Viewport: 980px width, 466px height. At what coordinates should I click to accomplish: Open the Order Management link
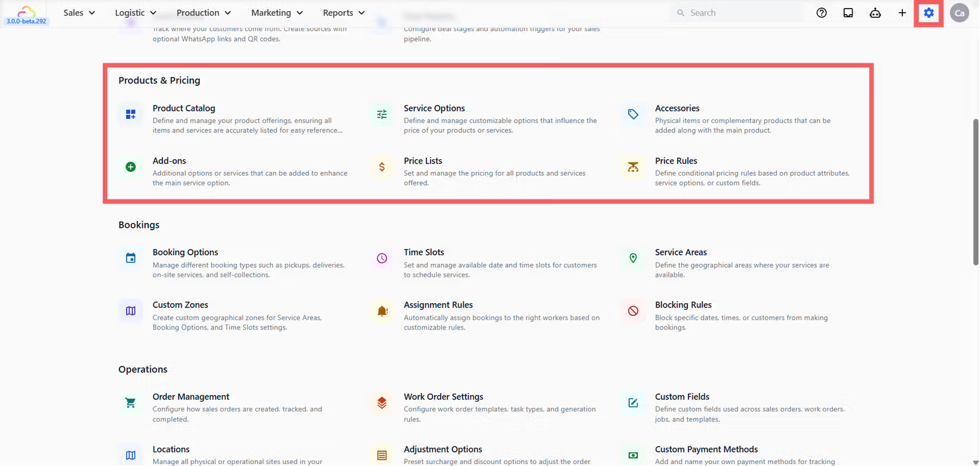coord(190,397)
